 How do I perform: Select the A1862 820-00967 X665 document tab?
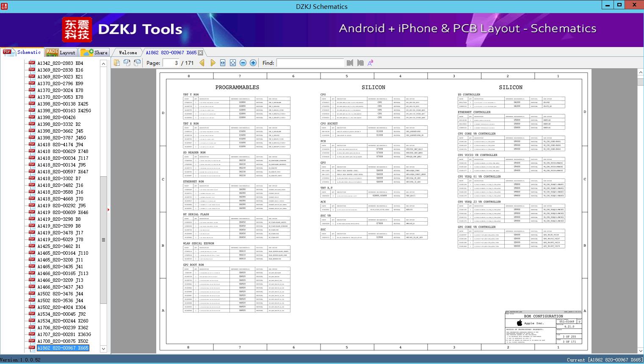click(x=171, y=53)
